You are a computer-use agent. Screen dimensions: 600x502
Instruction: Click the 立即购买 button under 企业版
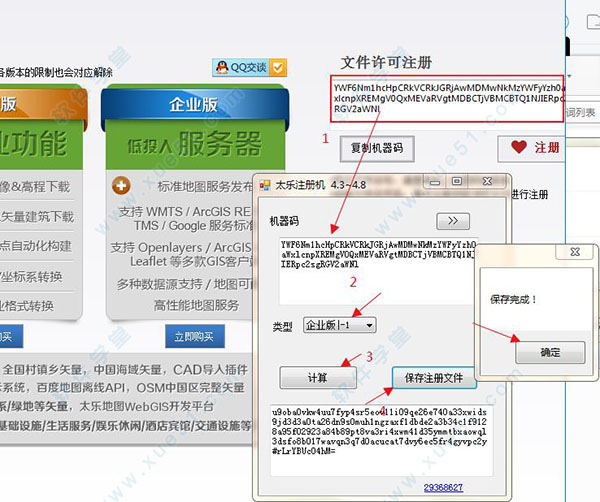(x=194, y=337)
